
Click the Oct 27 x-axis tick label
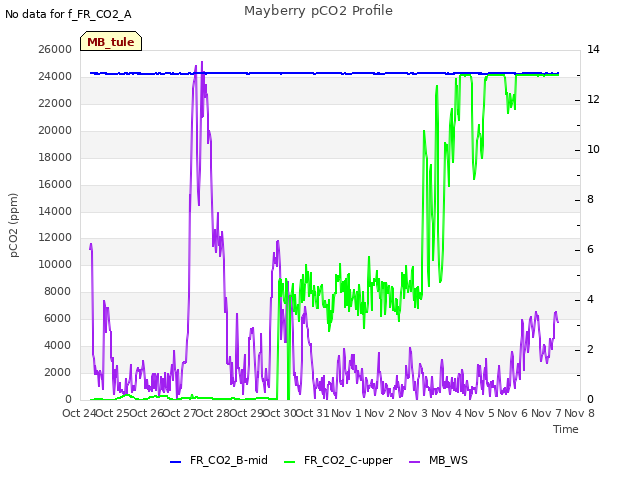click(179, 413)
